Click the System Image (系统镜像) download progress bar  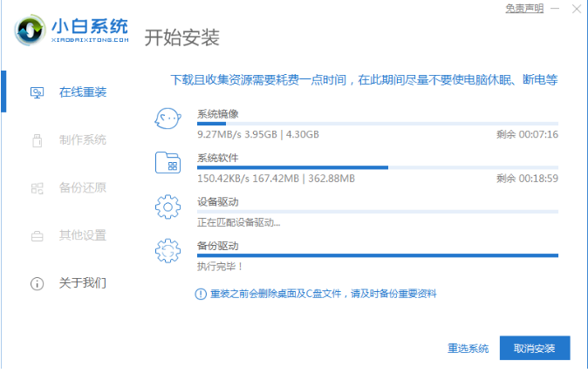pyautogui.click(x=377, y=124)
